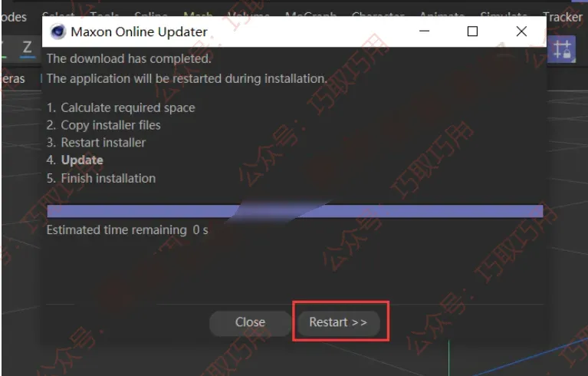
Task: Click the Restart >> button
Action: pyautogui.click(x=338, y=322)
